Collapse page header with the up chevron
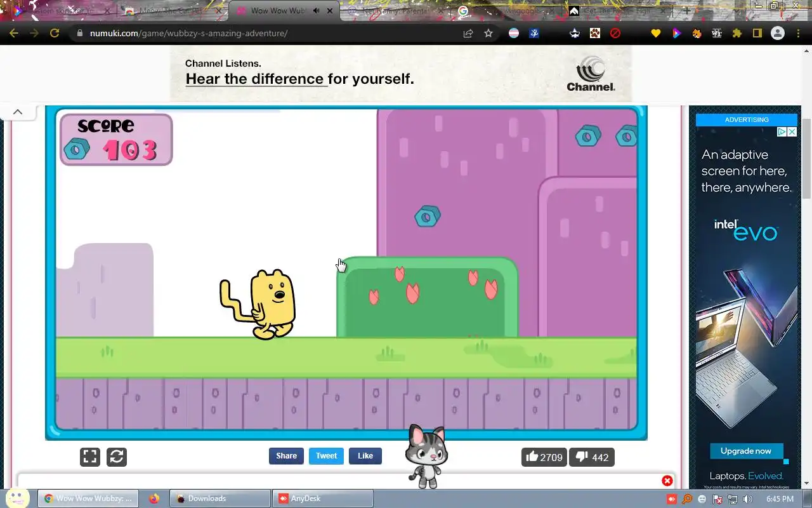The image size is (812, 508). [18, 112]
